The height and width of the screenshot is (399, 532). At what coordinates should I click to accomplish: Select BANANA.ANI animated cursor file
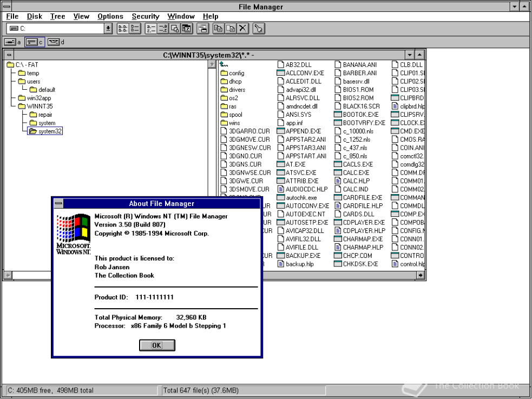coord(356,65)
